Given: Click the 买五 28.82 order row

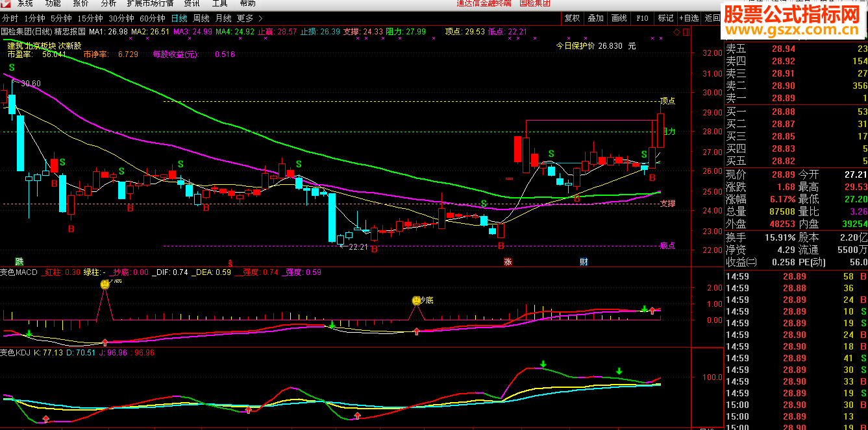Looking at the screenshot, I should click(797, 161).
